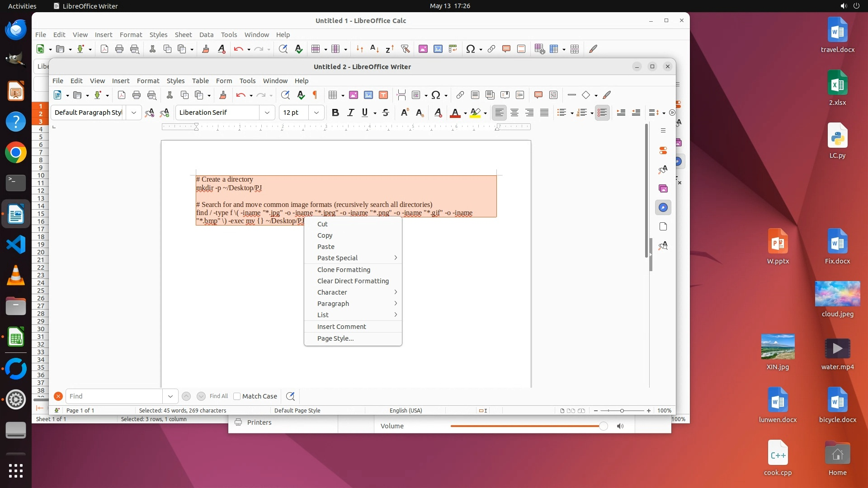Toggle unordered bullet list button
This screenshot has width=868, height=488.
(561, 113)
